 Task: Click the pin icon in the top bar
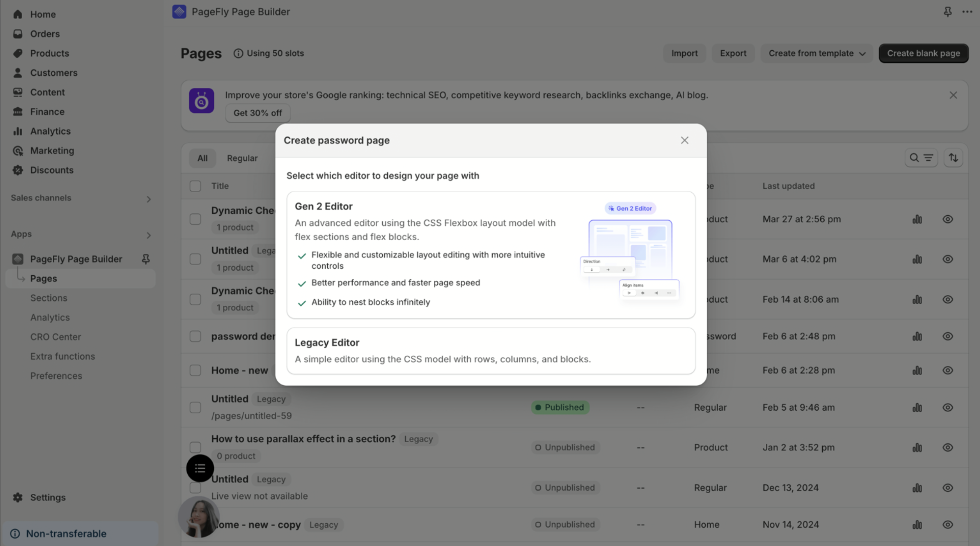947,12
